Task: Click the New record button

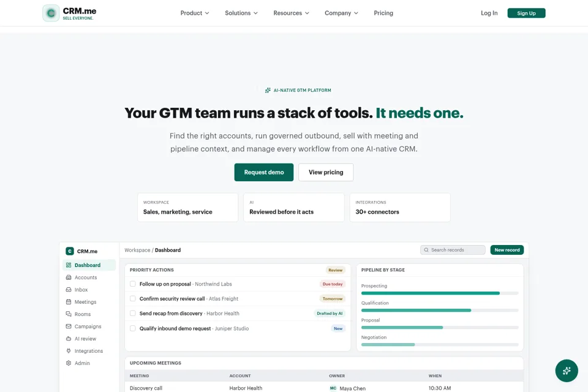Action: pos(507,250)
